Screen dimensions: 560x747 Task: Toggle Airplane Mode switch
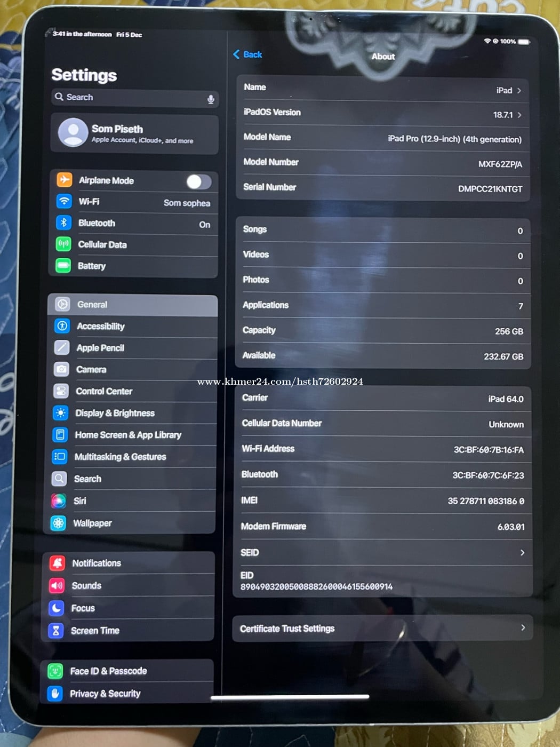click(198, 182)
